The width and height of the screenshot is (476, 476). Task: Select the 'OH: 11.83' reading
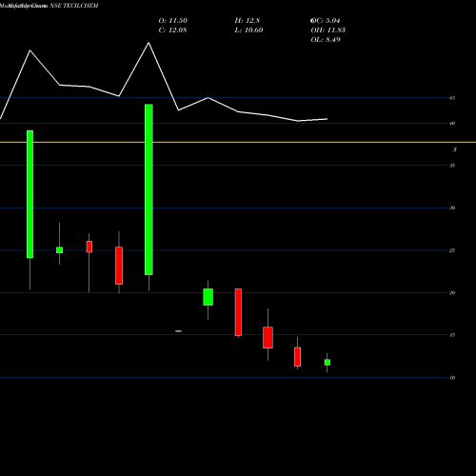(x=328, y=30)
